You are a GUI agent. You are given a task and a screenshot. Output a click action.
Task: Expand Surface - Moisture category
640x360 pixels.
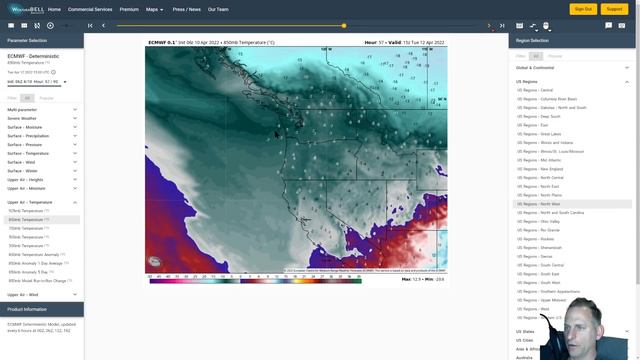[x=42, y=127]
